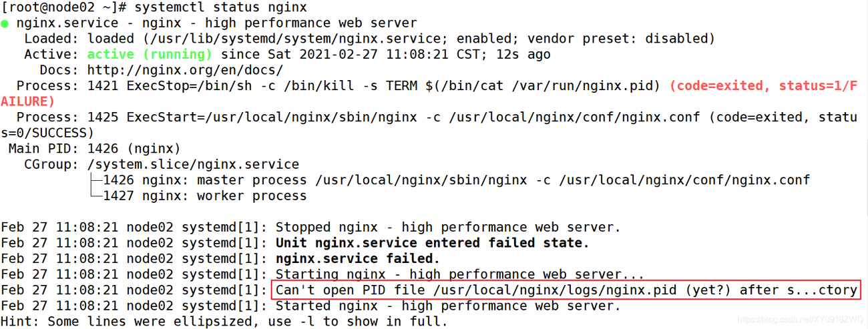Click the red "code=exited, status=1/F" text
Image resolution: width=868 pixels, height=329 pixels.
coord(763,86)
